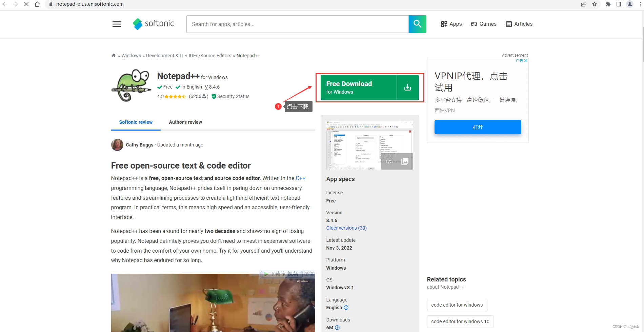Click Cathy Buggs author avatar
644x332 pixels.
pos(117,145)
